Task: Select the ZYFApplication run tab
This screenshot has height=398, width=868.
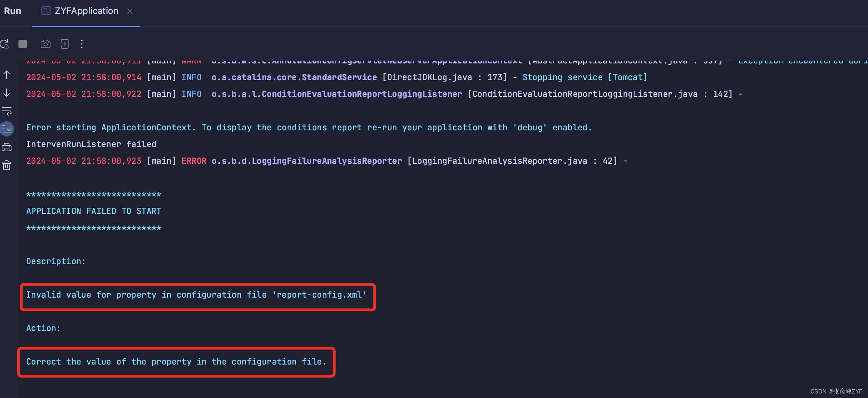Action: [86, 11]
